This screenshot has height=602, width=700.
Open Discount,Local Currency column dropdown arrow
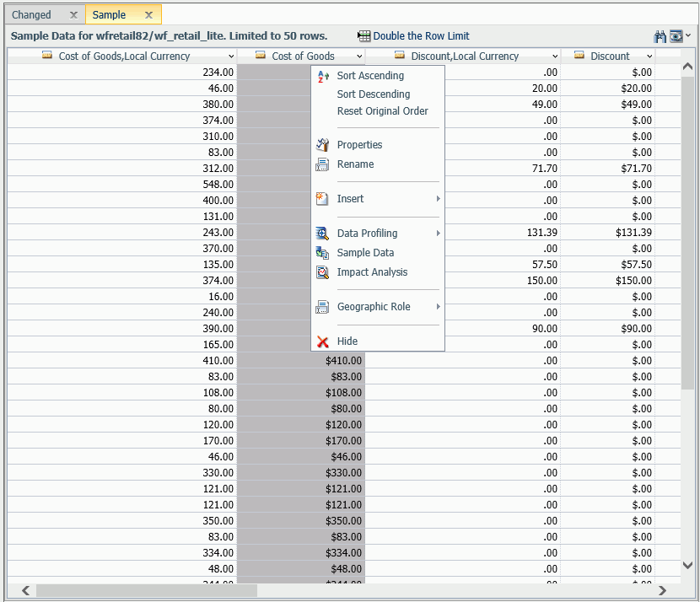coord(555,56)
